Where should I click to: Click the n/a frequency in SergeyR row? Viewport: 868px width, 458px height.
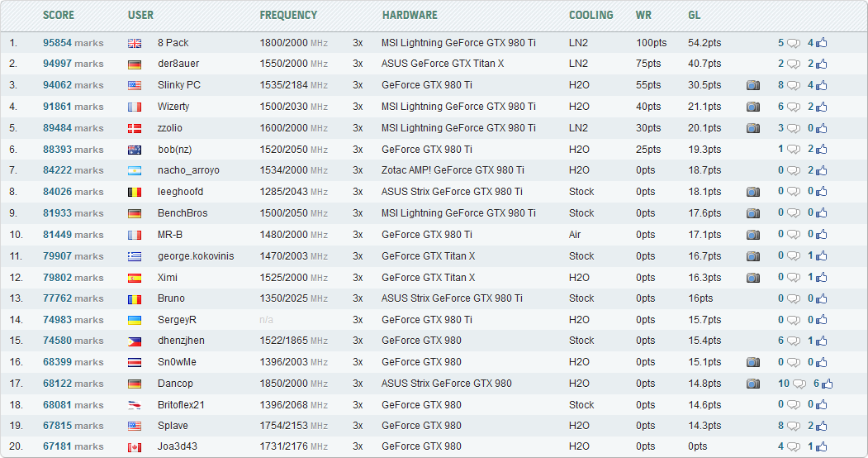coord(266,320)
